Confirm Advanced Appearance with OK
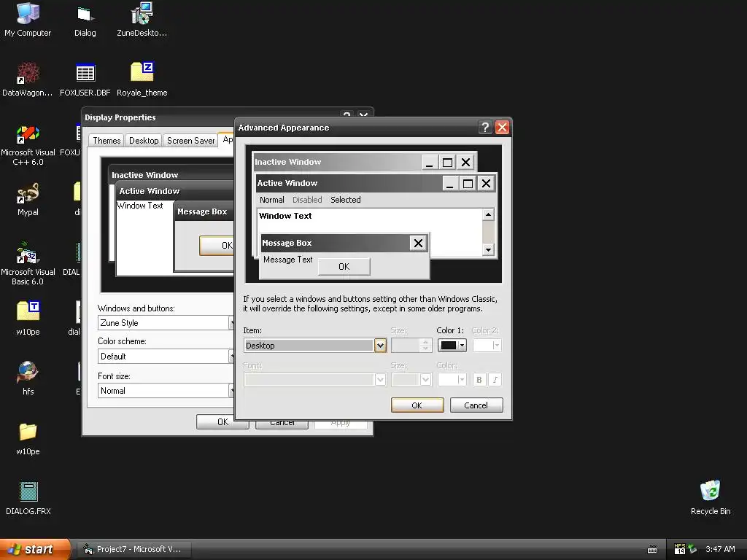 coord(417,405)
